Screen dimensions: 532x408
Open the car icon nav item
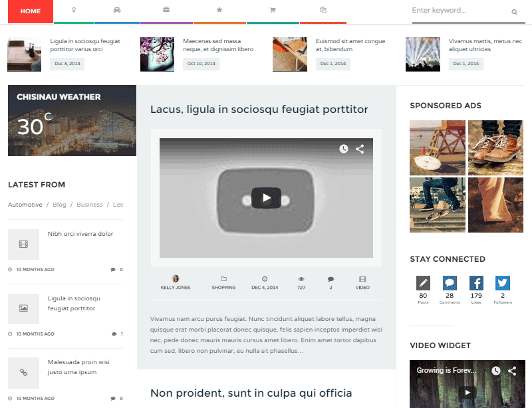(117, 10)
